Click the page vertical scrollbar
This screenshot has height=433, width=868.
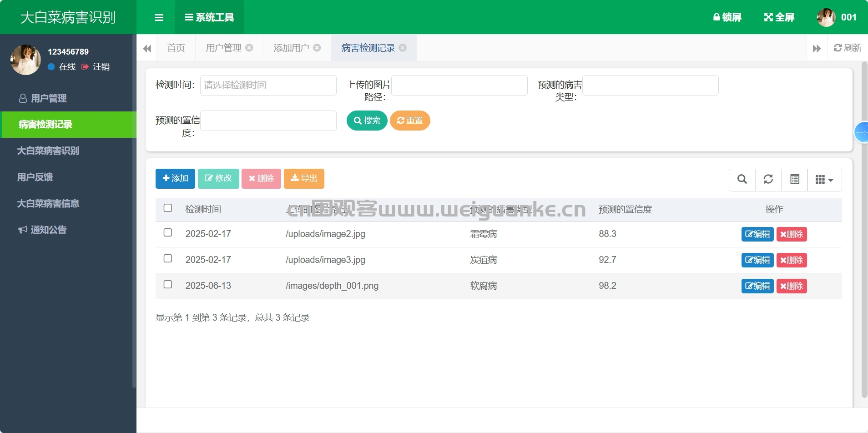click(x=864, y=230)
